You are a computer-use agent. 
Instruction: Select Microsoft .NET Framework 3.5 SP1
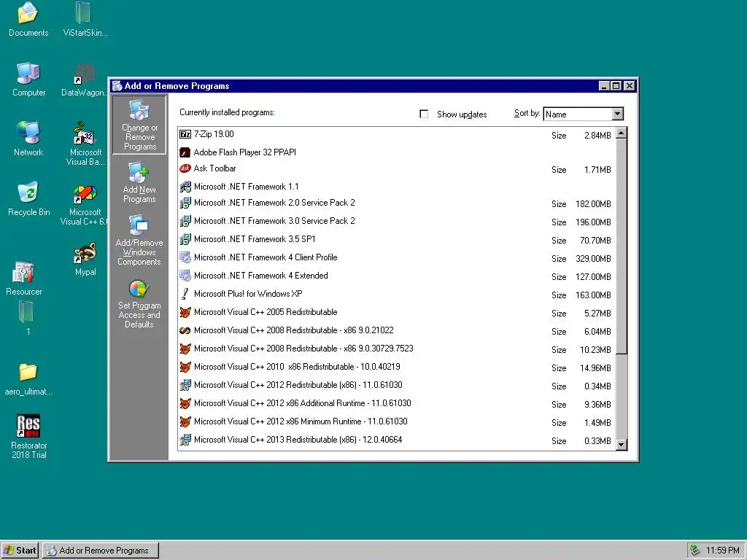tap(396, 239)
